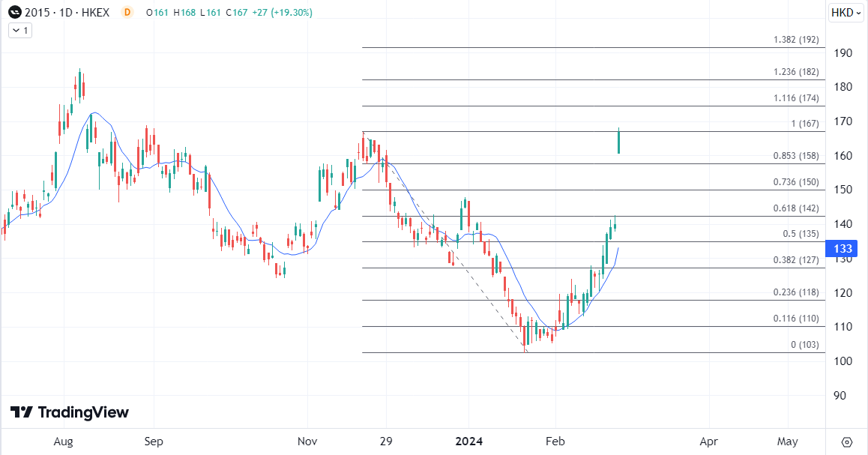Image resolution: width=868 pixels, height=455 pixels.
Task: Click the C167 close value in header
Action: tap(236, 12)
